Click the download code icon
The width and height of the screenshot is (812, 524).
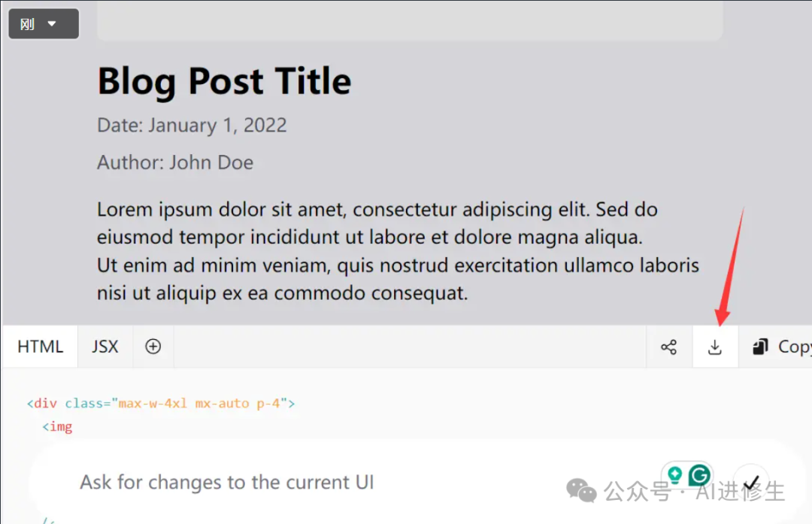pos(715,347)
